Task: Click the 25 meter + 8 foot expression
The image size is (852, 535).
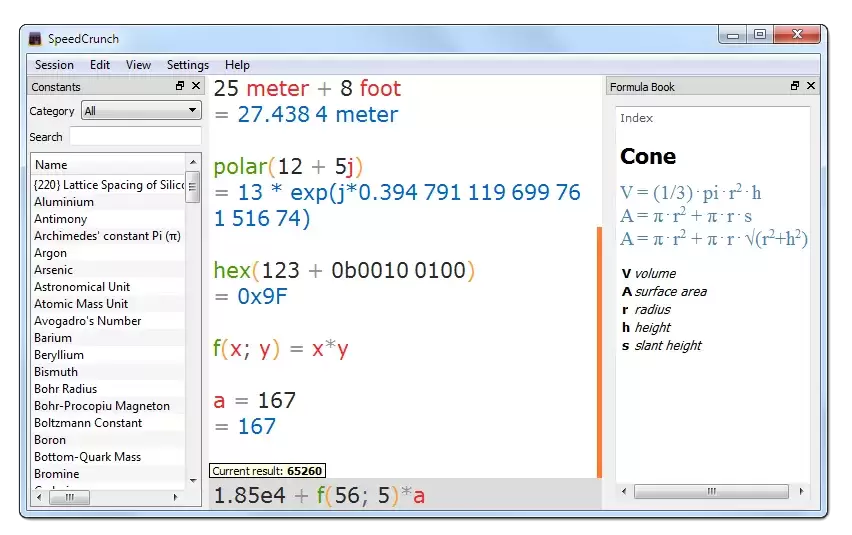Action: click(x=307, y=89)
